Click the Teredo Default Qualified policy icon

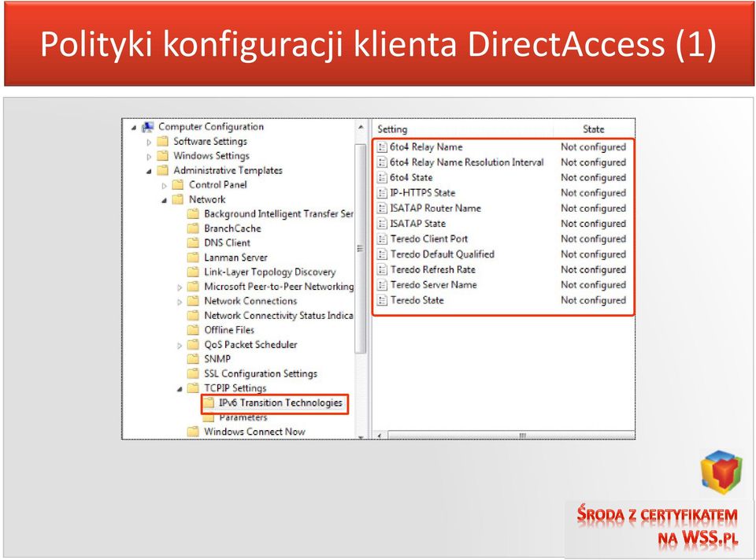pyautogui.click(x=382, y=254)
